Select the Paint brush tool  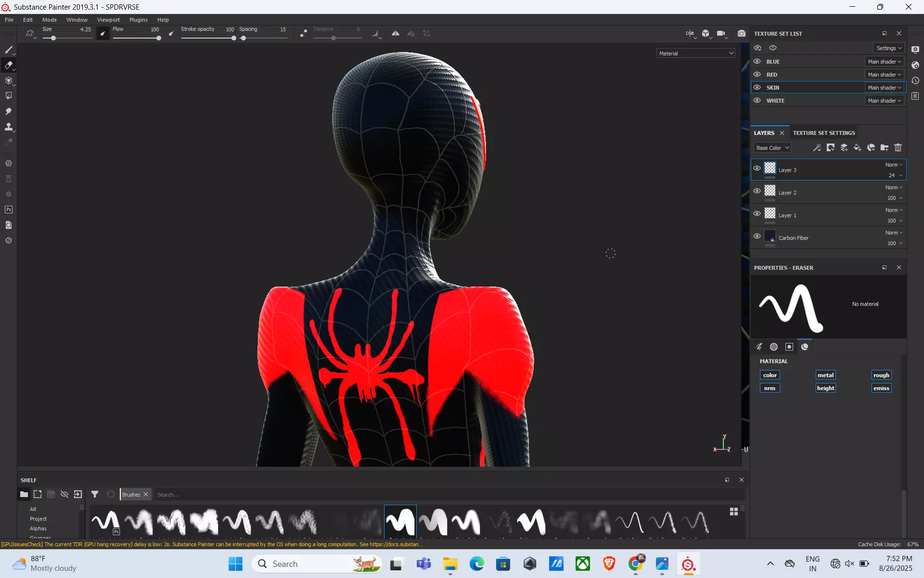(9, 50)
